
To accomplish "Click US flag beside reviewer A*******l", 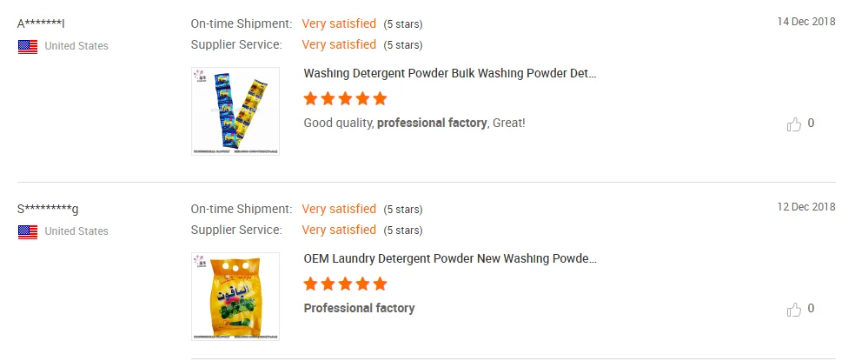I will [28, 47].
